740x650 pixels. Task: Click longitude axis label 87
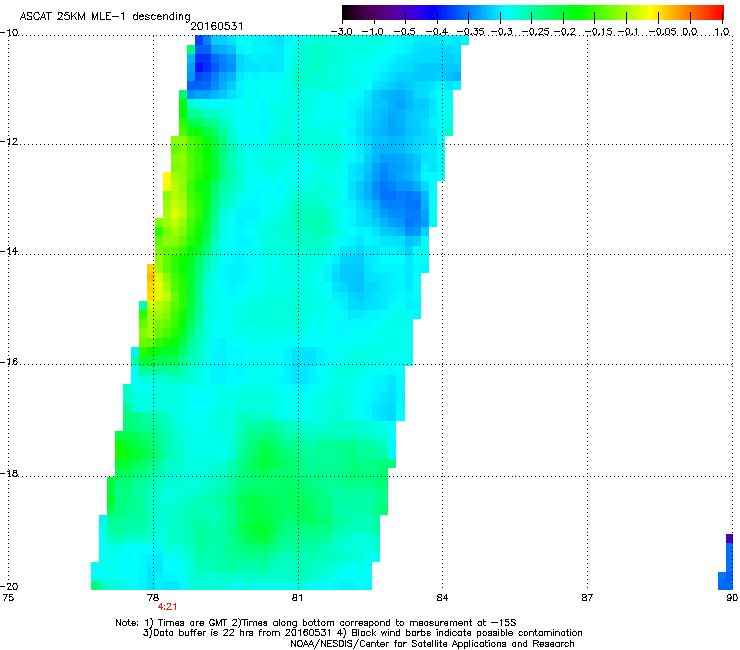(x=587, y=598)
